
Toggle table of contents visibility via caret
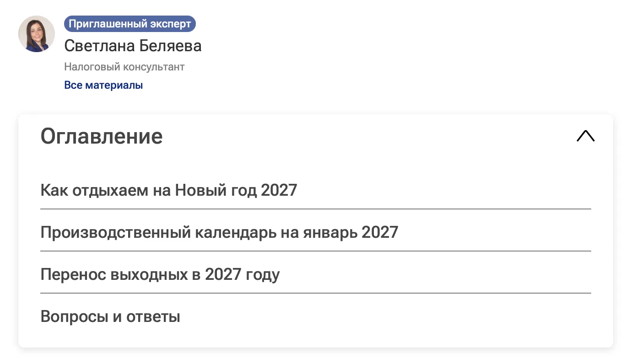click(x=586, y=136)
